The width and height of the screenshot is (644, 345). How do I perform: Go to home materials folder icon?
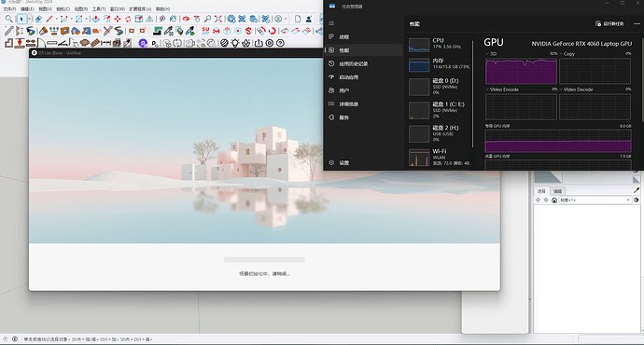click(554, 200)
